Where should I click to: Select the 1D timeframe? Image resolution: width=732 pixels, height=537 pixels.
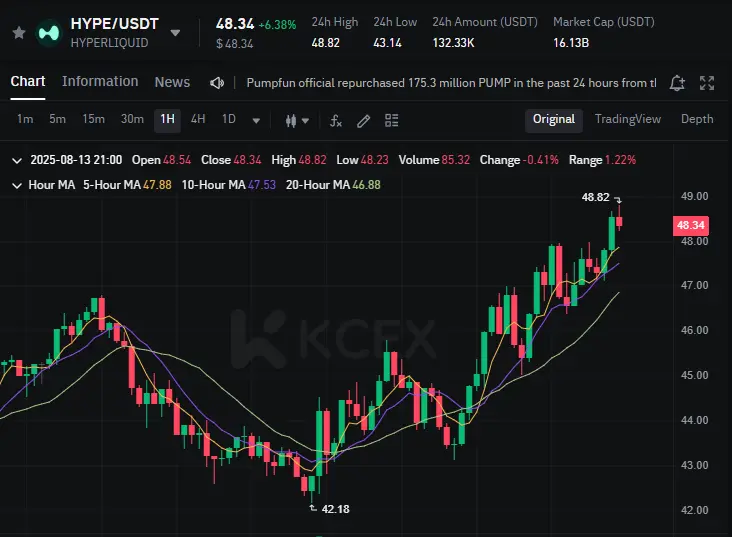pyautogui.click(x=229, y=120)
